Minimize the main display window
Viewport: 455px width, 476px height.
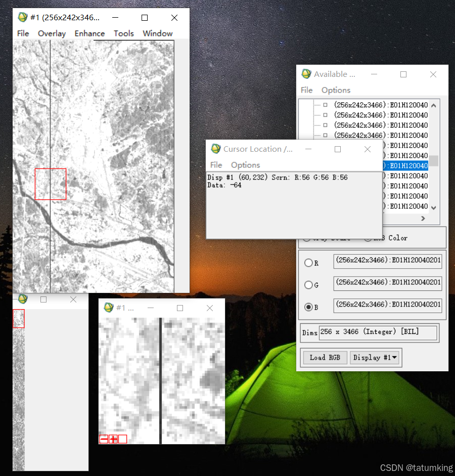[x=115, y=18]
